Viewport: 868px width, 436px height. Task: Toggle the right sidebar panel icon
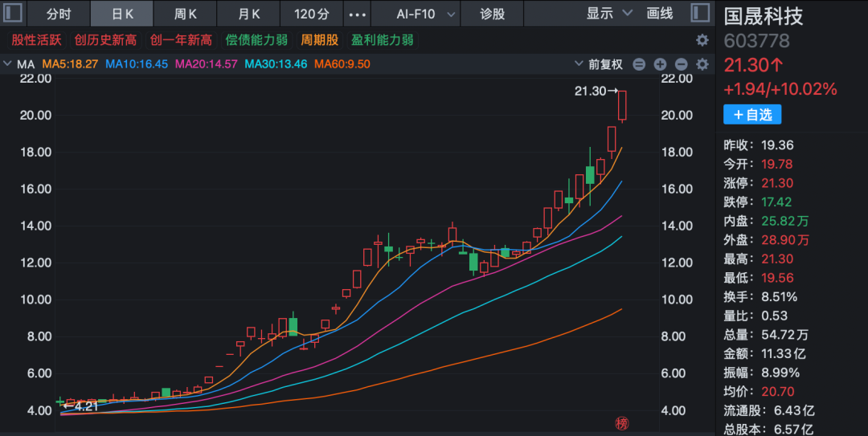700,14
